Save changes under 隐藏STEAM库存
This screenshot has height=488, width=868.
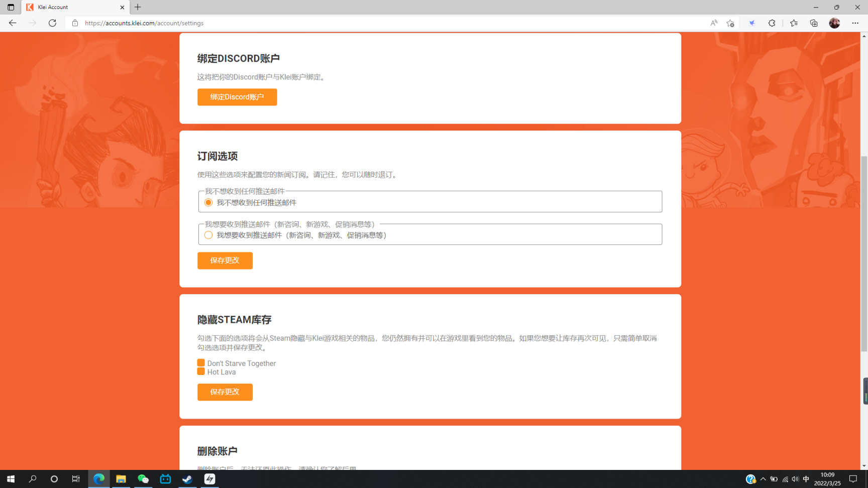[x=225, y=392]
